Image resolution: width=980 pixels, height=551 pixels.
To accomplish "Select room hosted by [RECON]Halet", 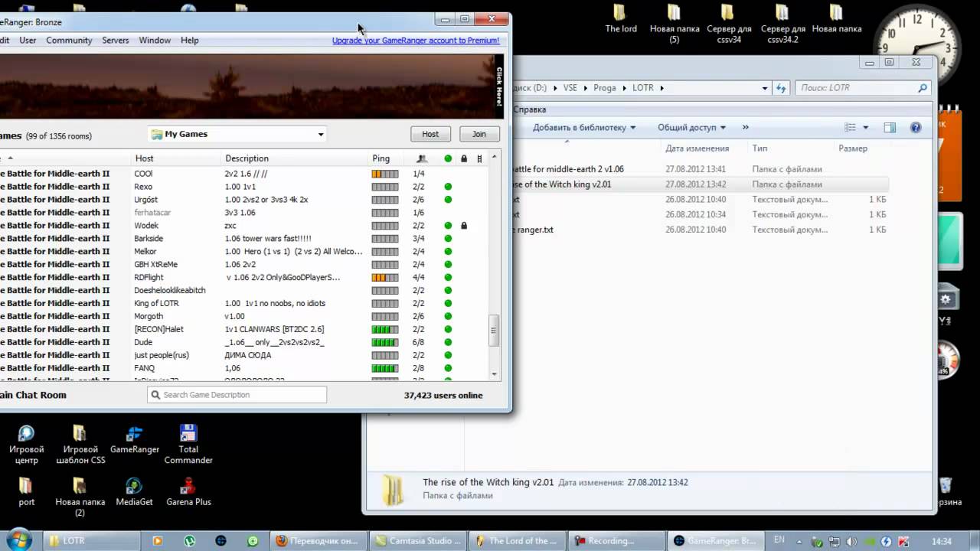I will click(243, 329).
